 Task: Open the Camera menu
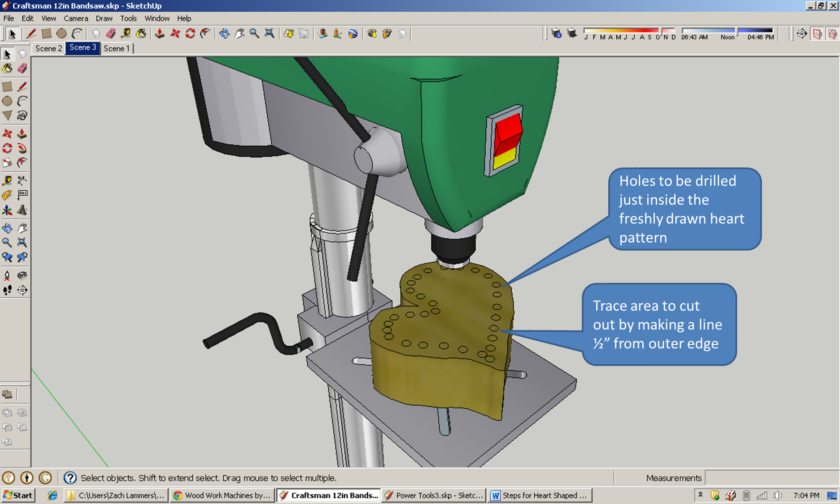pos(76,18)
